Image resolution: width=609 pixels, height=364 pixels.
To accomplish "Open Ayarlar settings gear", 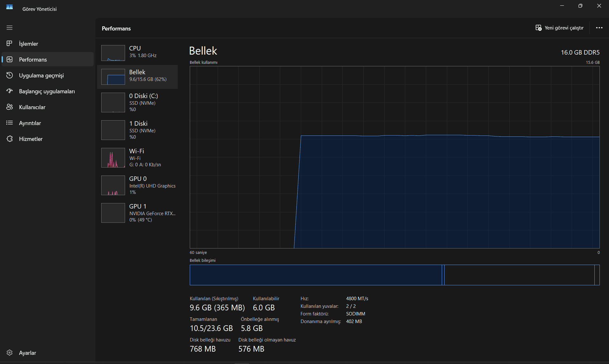I will (x=10, y=353).
